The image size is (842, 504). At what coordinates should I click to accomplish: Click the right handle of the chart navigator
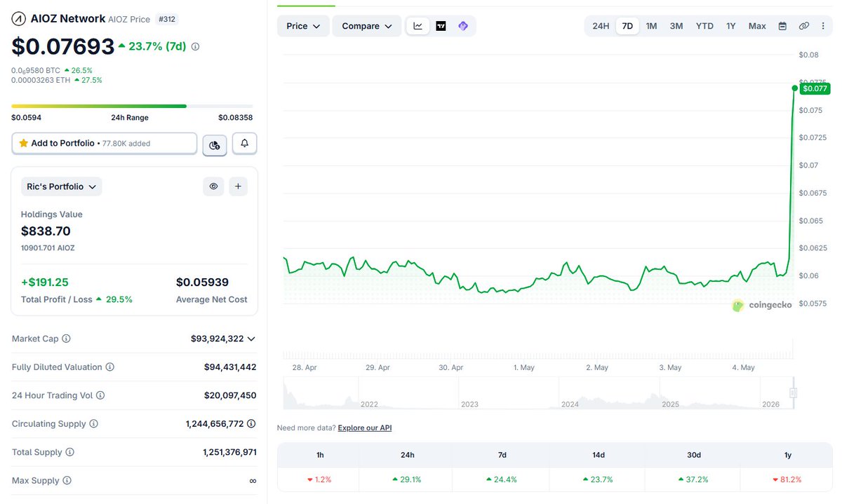coord(793,393)
